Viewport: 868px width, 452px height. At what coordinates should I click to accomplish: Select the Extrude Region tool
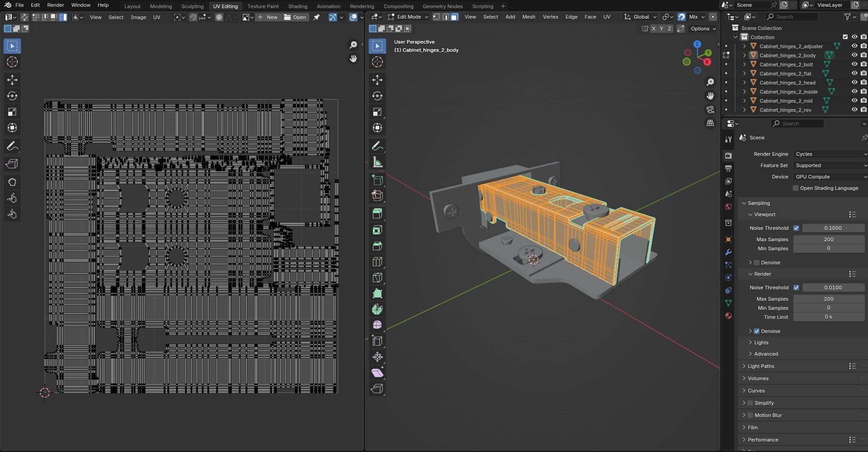[x=377, y=214]
